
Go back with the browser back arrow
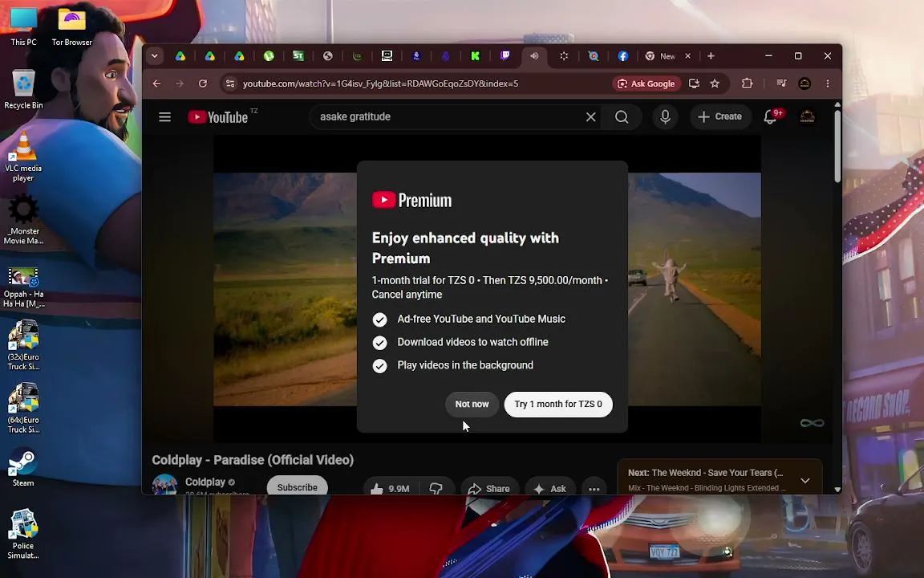click(x=156, y=83)
